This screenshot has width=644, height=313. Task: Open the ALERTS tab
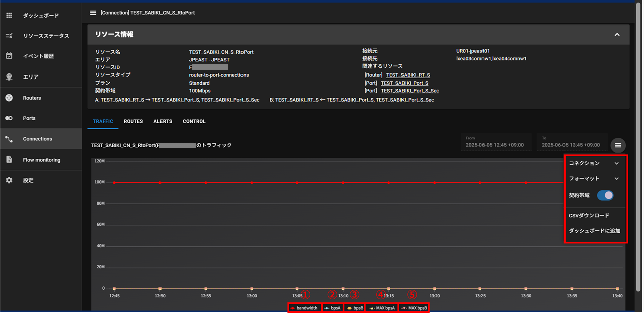(163, 121)
